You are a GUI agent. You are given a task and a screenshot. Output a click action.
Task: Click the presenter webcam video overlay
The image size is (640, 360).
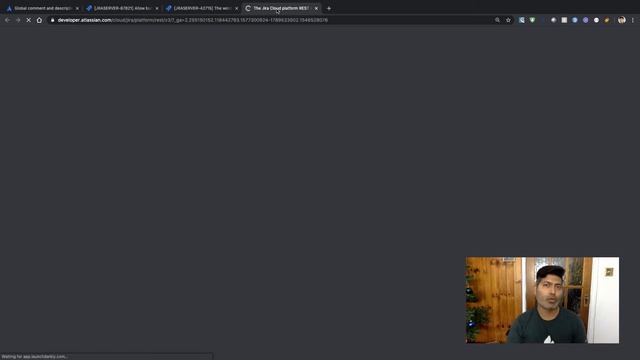tap(542, 300)
